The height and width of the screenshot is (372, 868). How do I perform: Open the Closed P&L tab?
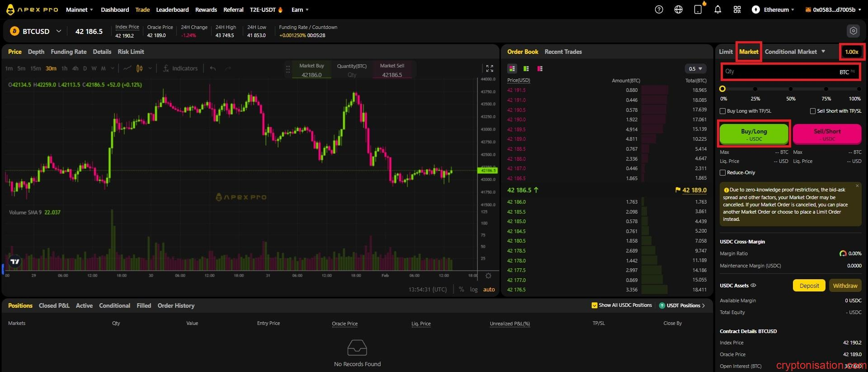coord(54,305)
